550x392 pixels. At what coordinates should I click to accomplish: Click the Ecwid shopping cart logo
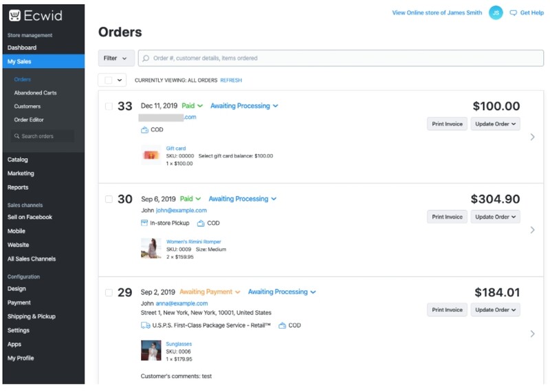click(x=14, y=15)
